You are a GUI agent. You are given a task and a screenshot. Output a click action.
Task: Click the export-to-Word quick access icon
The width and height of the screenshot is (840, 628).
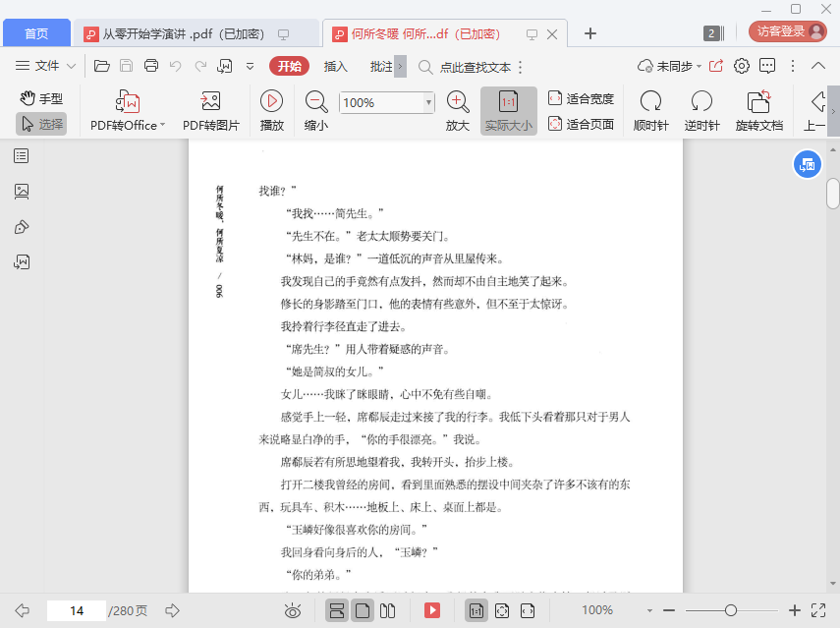pyautogui.click(x=224, y=66)
